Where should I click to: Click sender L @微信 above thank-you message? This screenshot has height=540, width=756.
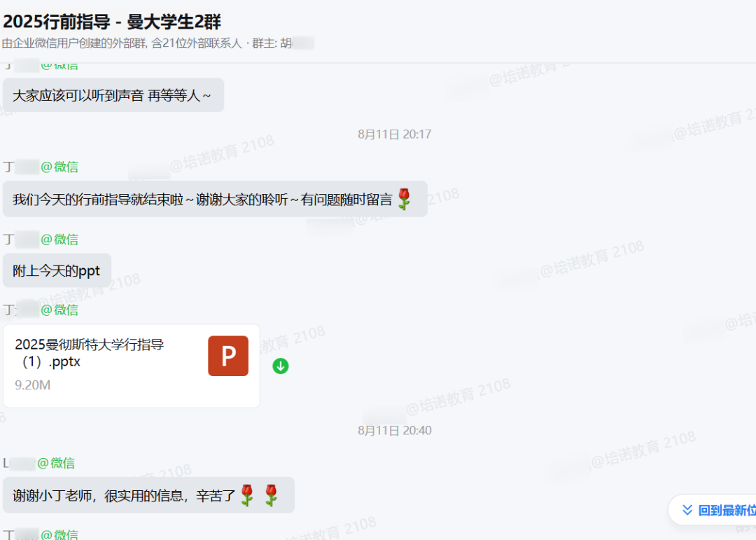(39, 463)
